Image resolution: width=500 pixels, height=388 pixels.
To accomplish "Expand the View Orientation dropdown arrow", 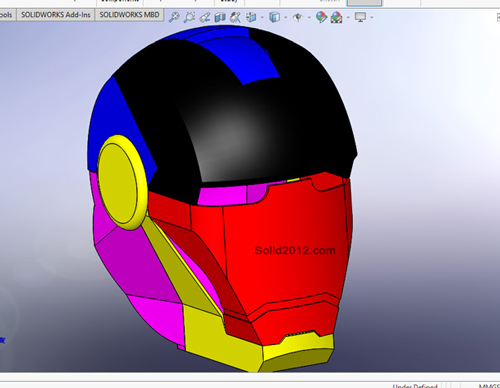I will pos(262,17).
